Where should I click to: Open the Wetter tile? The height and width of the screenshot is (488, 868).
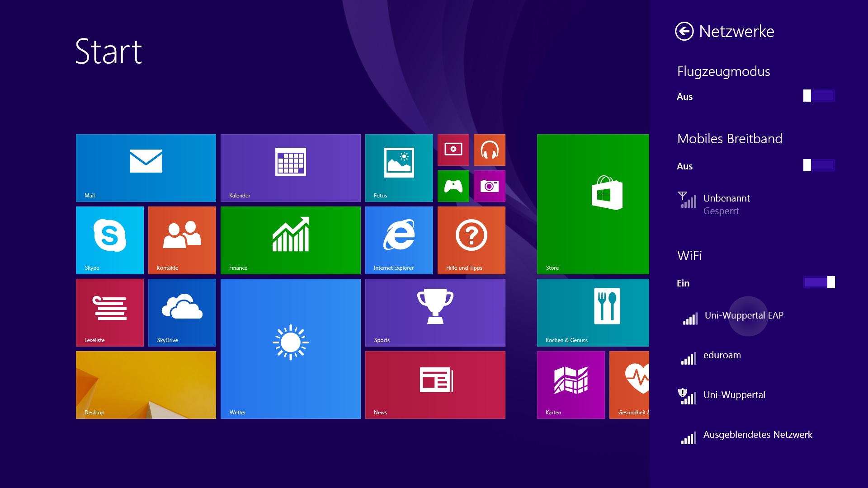(x=291, y=349)
